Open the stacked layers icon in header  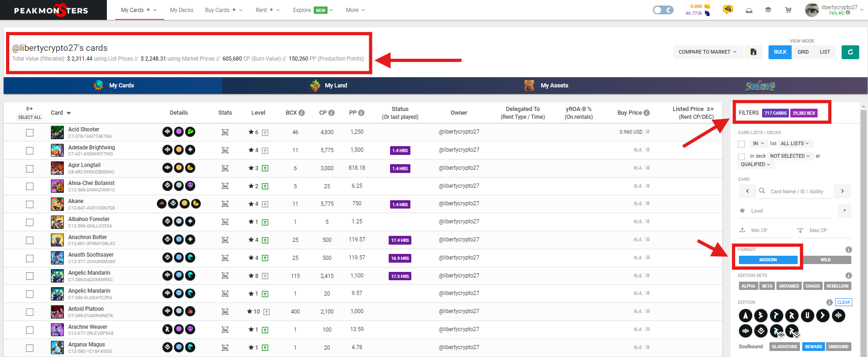click(x=768, y=10)
